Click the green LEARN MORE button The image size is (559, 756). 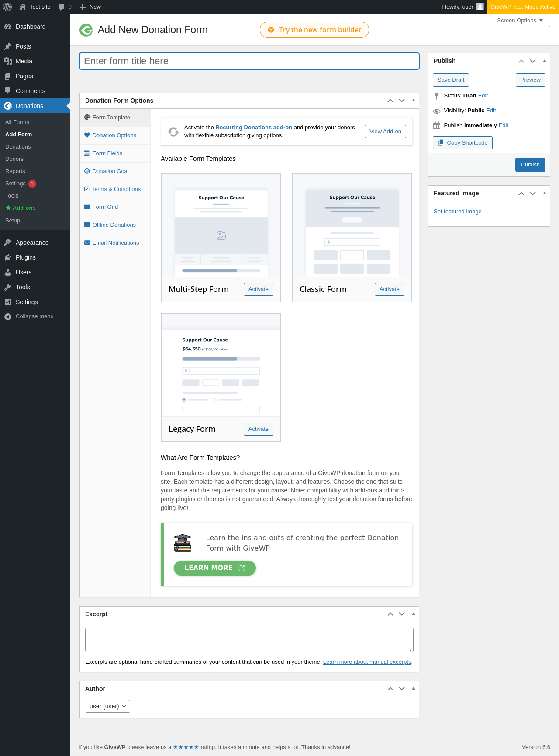pyautogui.click(x=215, y=568)
